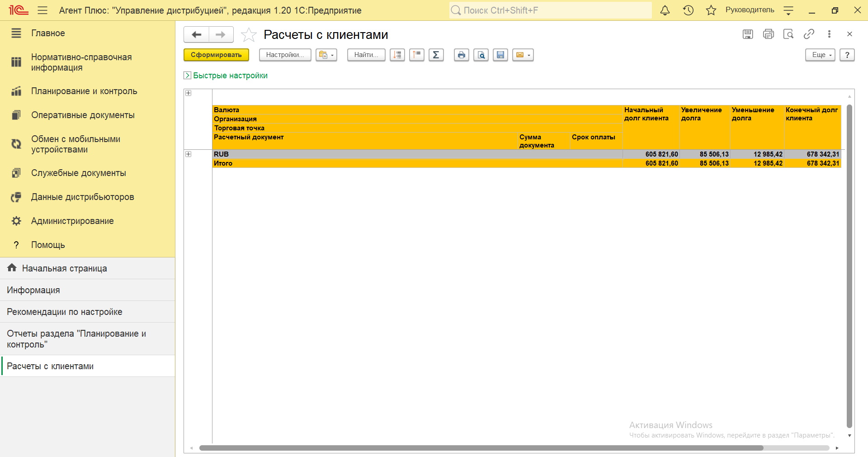Click the Сформировать button

coord(216,55)
